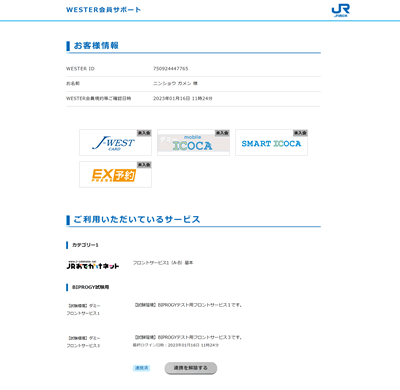
Task: Click the ご利用いただいているサービス heading
Action: click(137, 219)
